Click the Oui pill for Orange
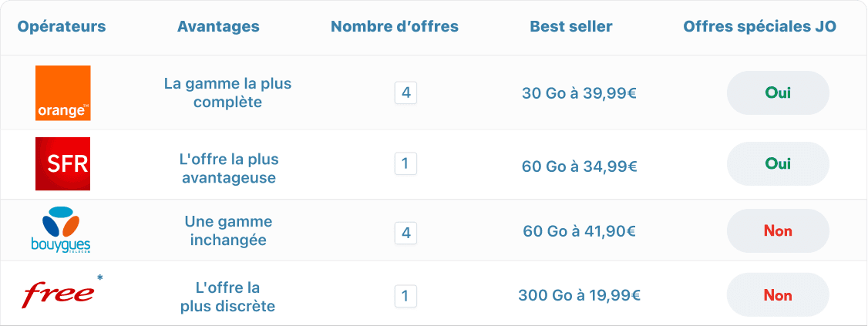Image resolution: width=868 pixels, height=326 pixels. [x=778, y=93]
